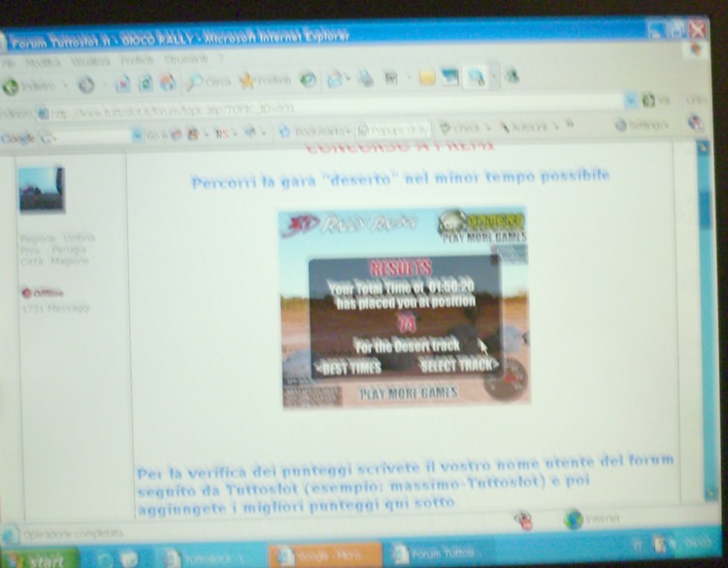This screenshot has width=728, height=568.
Task: Click the vertical scrollbar down arrow
Action: [x=710, y=493]
